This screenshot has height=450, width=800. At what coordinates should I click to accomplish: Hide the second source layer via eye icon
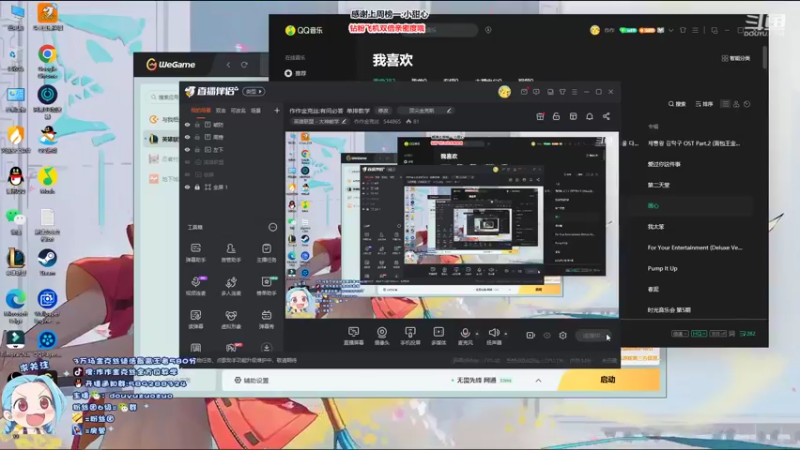click(187, 137)
